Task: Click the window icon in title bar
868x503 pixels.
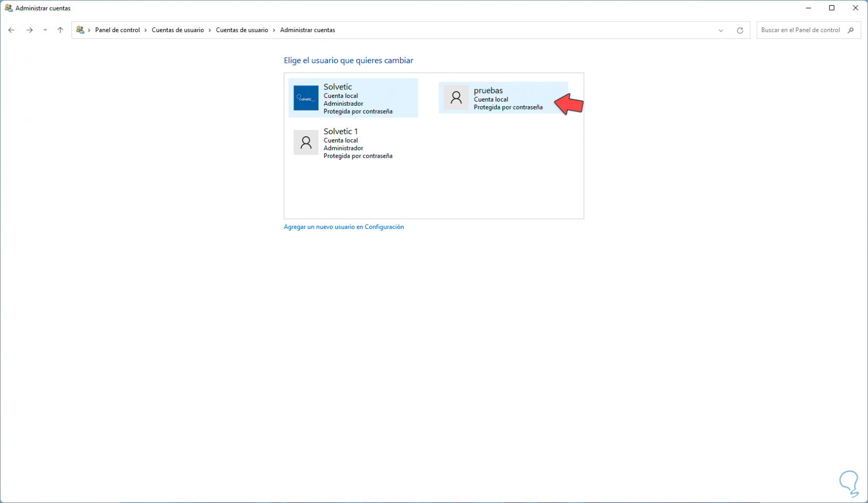Action: (x=8, y=8)
